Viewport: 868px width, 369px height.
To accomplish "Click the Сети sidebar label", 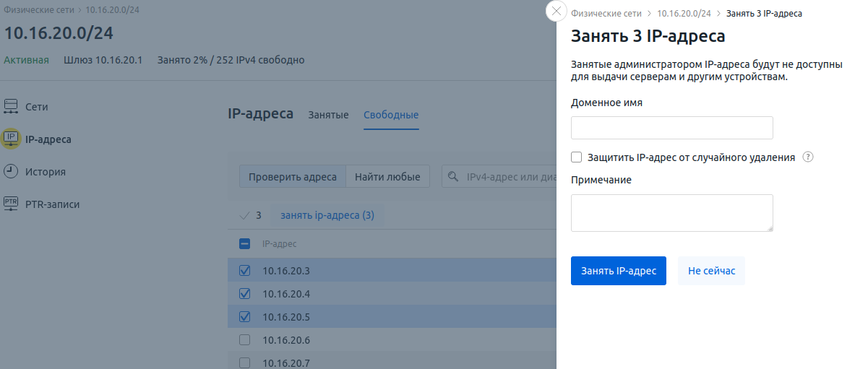I will tap(37, 107).
